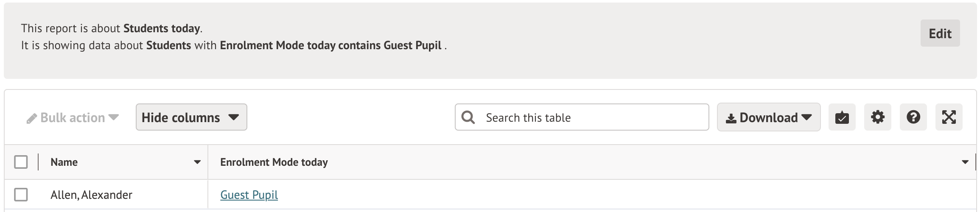Click the pencil icon beside Bulk action
This screenshot has height=212, width=980.
pyautogui.click(x=32, y=118)
